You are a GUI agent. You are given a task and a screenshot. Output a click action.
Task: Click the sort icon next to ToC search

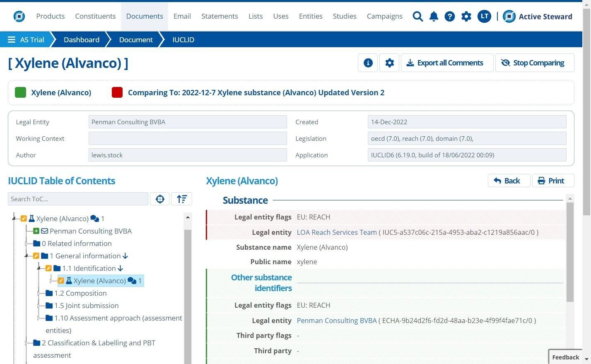click(181, 199)
